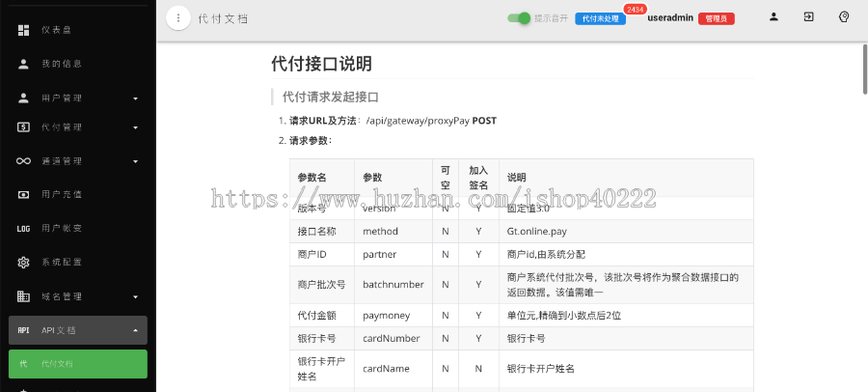The height and width of the screenshot is (392, 868).
Task: Click the logout arrow icon in header
Action: 808,17
